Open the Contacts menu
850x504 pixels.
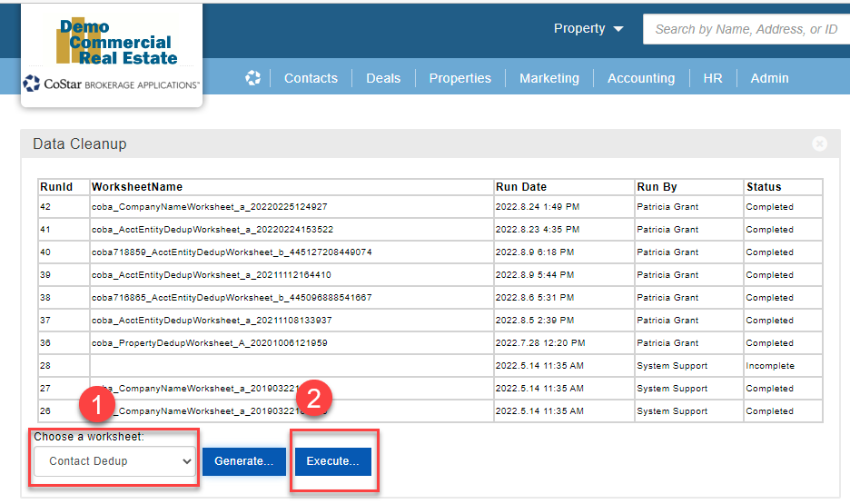[x=311, y=78]
